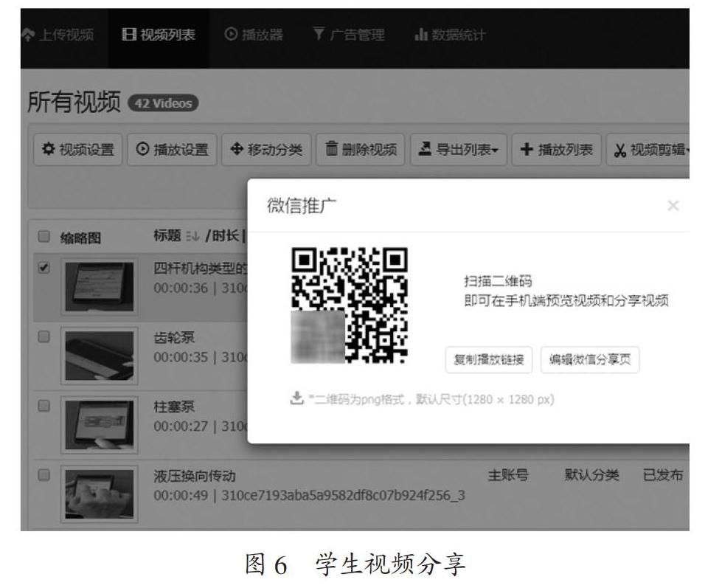This screenshot has width=708, height=588.
Task: Open the 齿轮泵 video title
Action: click(x=174, y=337)
